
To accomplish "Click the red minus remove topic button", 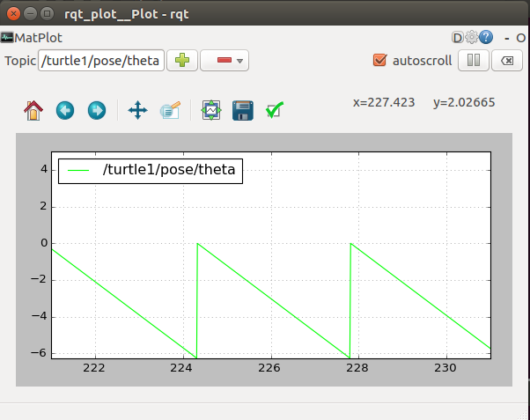I will [225, 61].
